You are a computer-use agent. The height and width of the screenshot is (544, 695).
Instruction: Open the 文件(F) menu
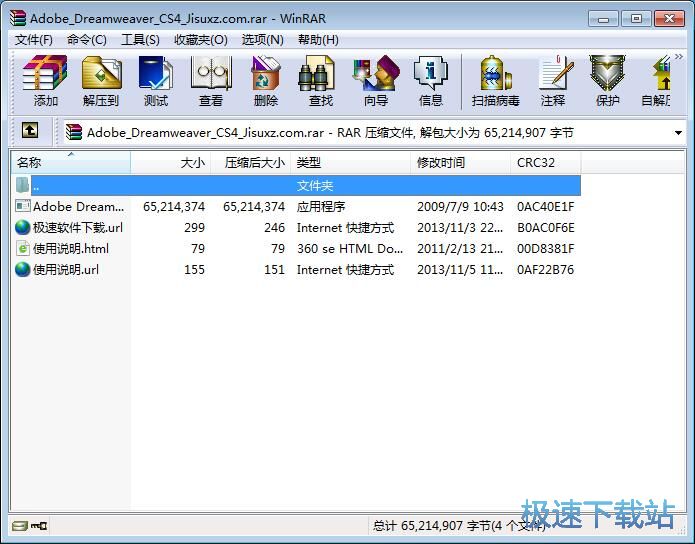tap(34, 40)
